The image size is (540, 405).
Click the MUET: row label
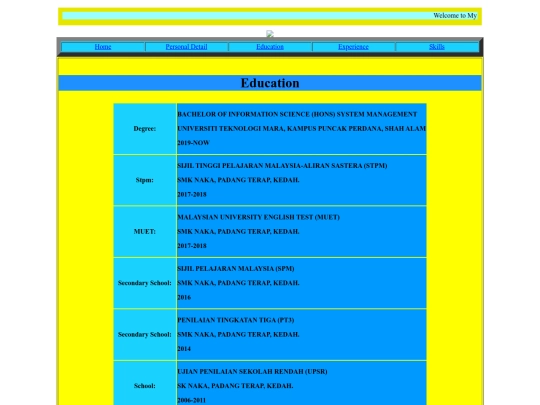tap(145, 231)
